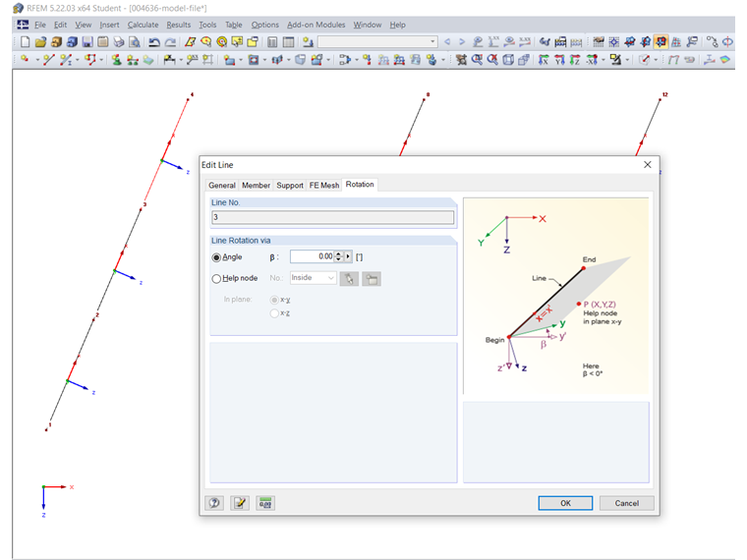Select the Help node radio button
The width and height of the screenshot is (747, 560).
click(x=216, y=279)
